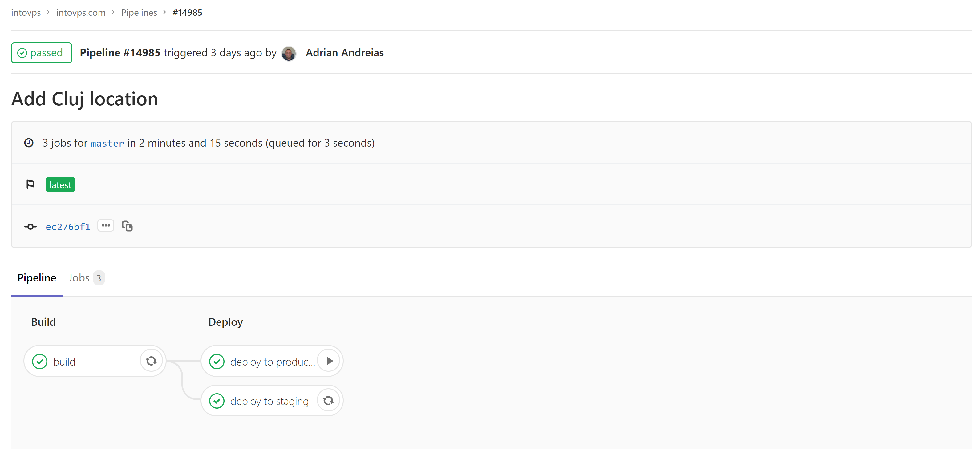Image resolution: width=980 pixels, height=465 pixels.
Task: Open commit ec276bf1 link
Action: [x=68, y=227]
